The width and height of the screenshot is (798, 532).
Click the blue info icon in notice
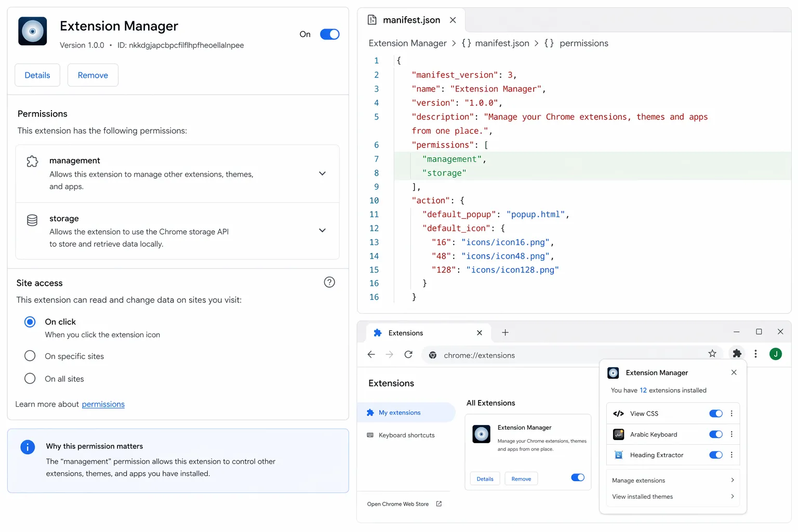click(x=28, y=447)
